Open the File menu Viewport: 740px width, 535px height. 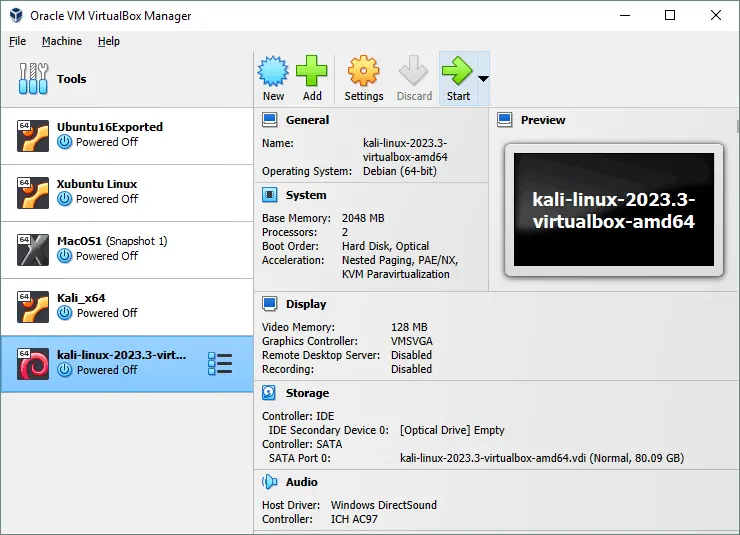pos(17,42)
